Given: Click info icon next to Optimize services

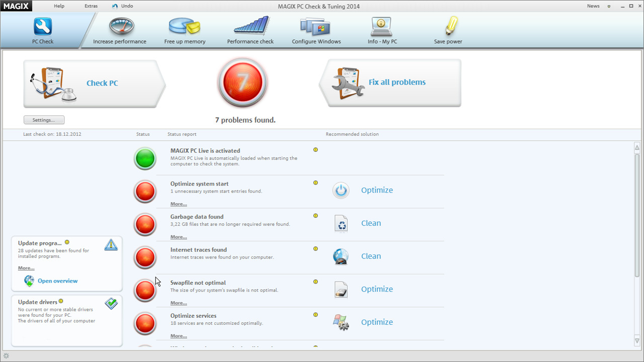Looking at the screenshot, I should click(x=315, y=315).
